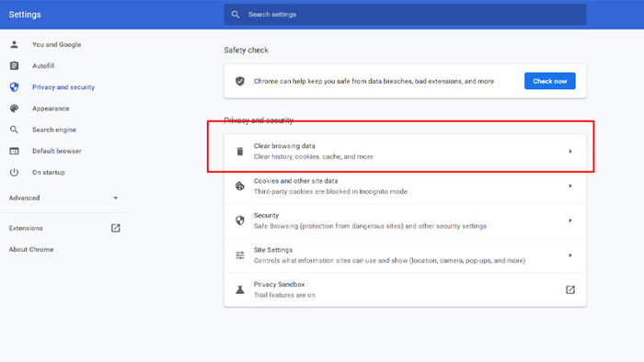Click the Check now button
Viewport: 644px width, 362px height.
coord(549,81)
